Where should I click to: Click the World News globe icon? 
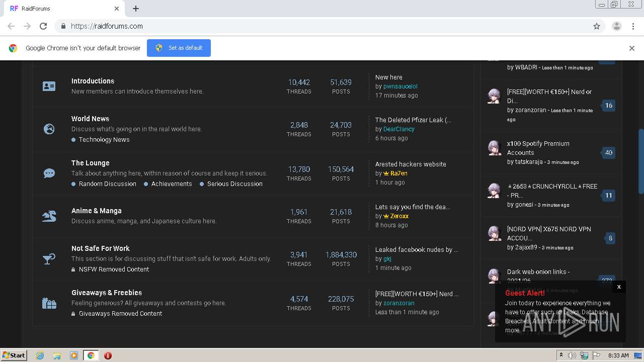click(49, 129)
